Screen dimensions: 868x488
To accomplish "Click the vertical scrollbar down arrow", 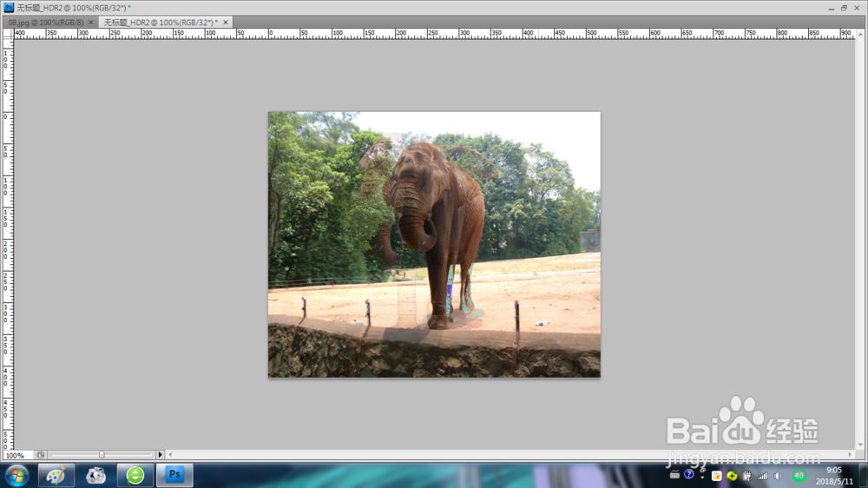I will [860, 445].
